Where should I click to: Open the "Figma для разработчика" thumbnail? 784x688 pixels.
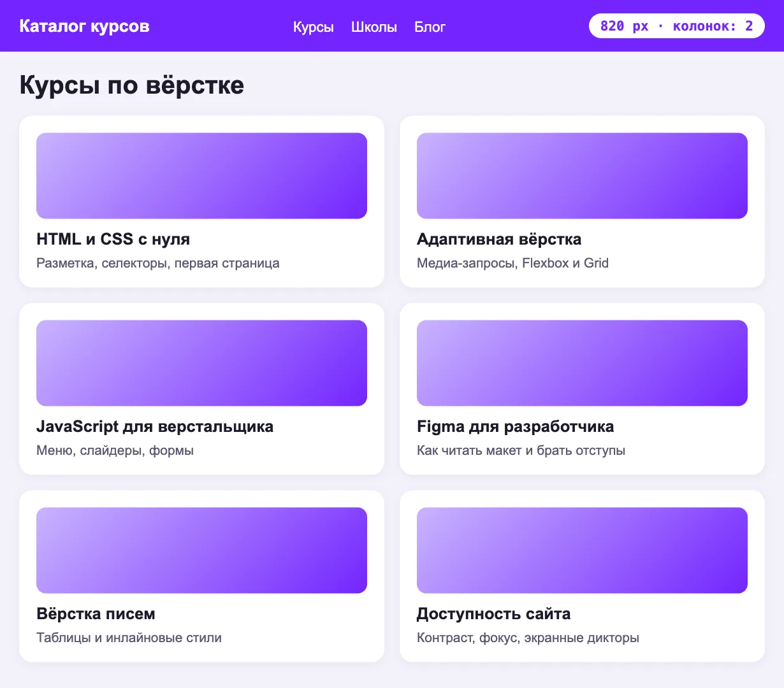pos(582,363)
